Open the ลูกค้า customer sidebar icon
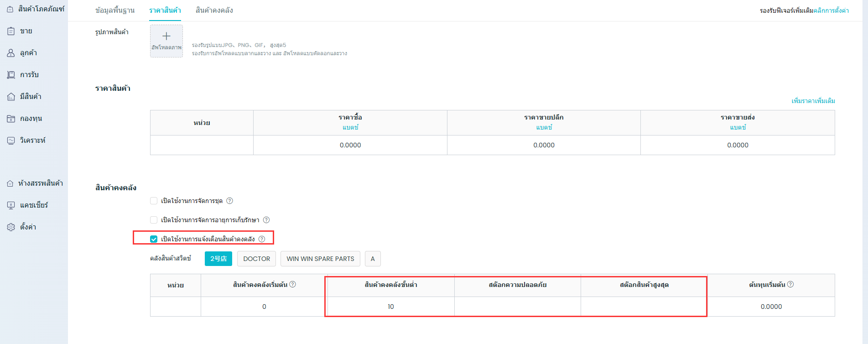This screenshot has width=868, height=344. coord(11,53)
